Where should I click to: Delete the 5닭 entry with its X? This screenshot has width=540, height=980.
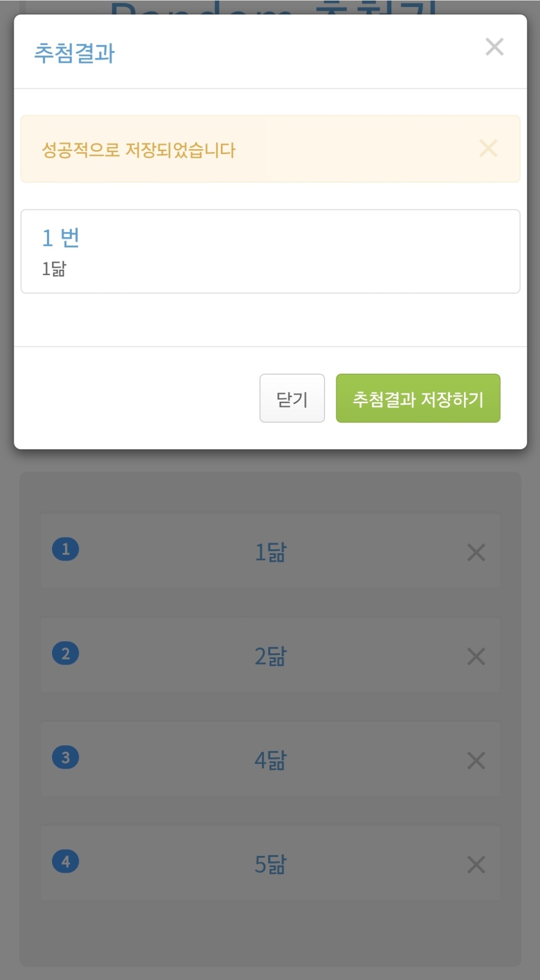pos(476,865)
